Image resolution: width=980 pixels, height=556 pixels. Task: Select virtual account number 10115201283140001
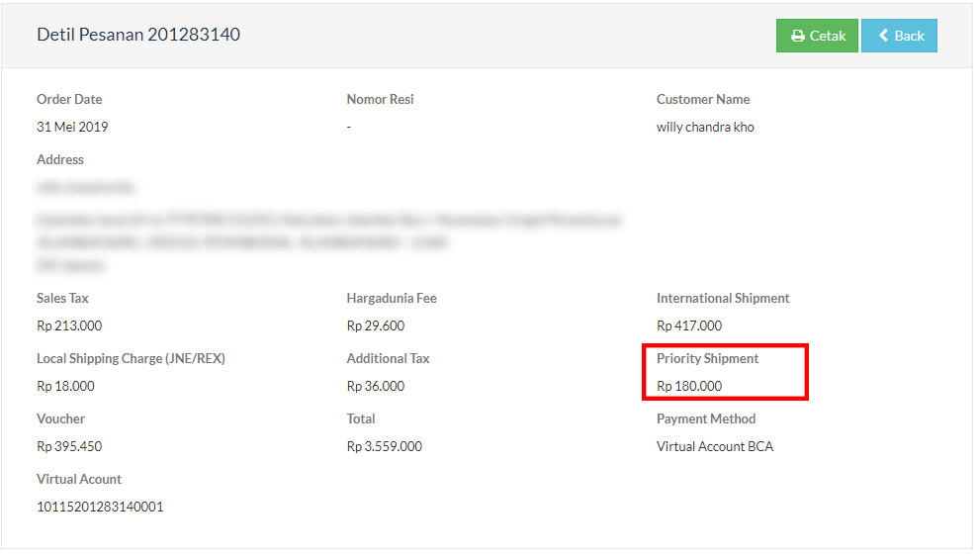(100, 507)
